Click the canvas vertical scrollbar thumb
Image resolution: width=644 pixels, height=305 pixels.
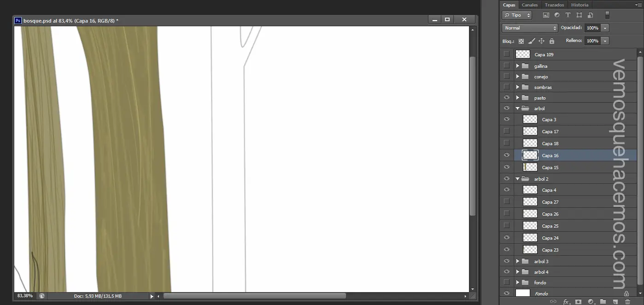pos(472,136)
